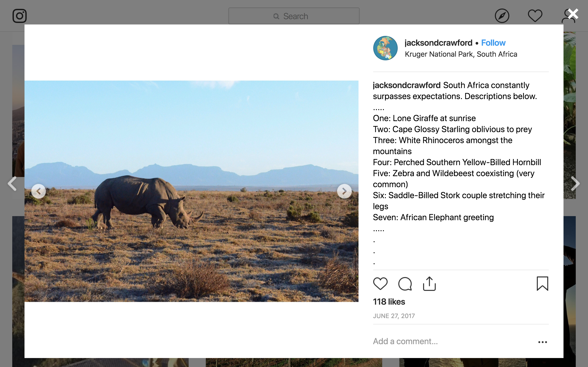This screenshot has width=588, height=367.
Task: Click the comment bubble icon
Action: click(x=405, y=283)
